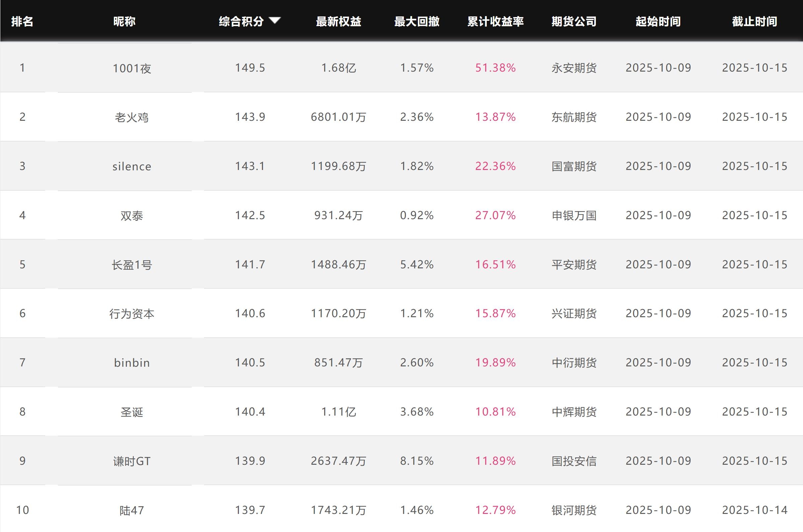The width and height of the screenshot is (803, 532).
Task: Open the 双泰 trader profile
Action: [x=131, y=215]
